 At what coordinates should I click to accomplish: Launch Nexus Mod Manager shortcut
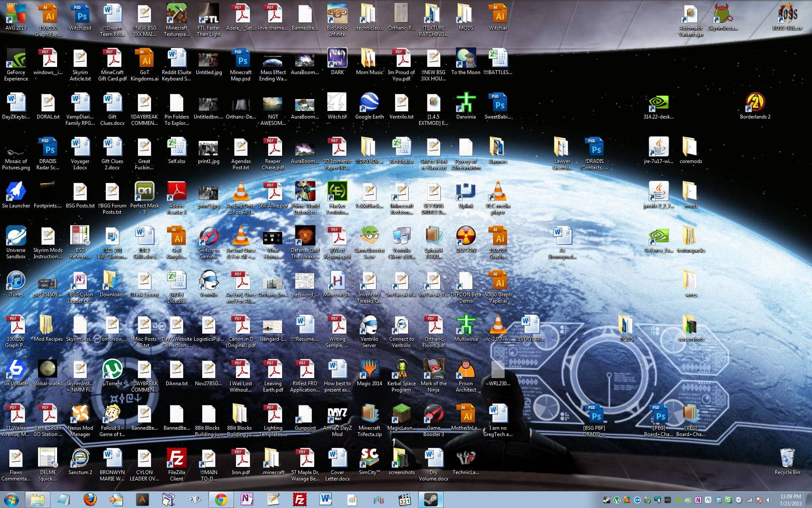point(80,420)
